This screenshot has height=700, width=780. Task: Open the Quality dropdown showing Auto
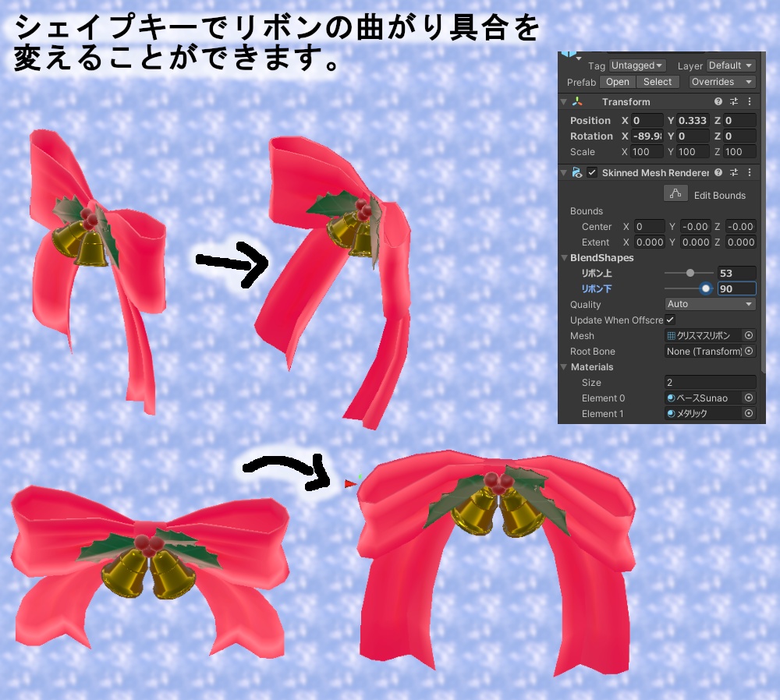pos(708,304)
